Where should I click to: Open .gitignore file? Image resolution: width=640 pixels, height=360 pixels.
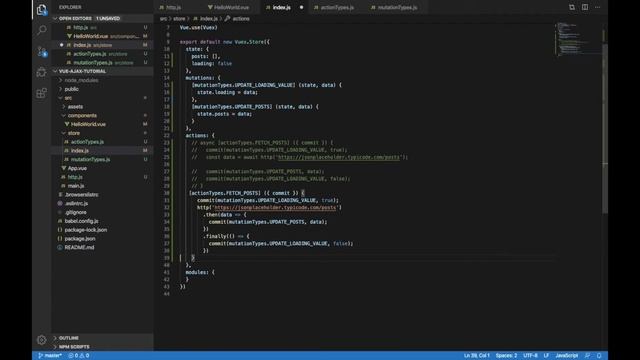point(102,212)
